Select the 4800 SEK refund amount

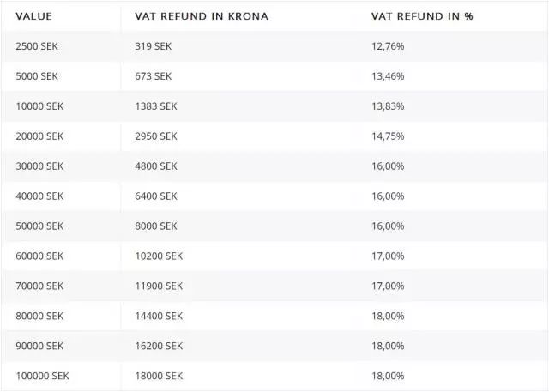coord(156,166)
